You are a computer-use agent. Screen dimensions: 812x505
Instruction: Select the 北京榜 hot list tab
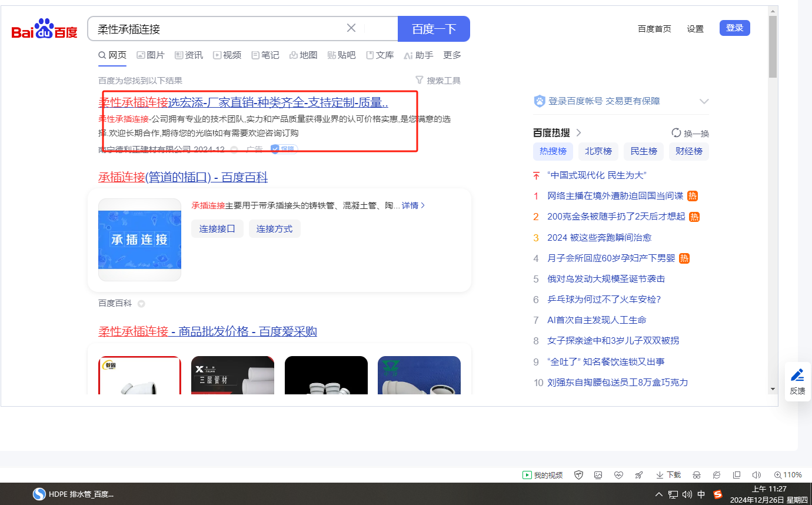(598, 151)
